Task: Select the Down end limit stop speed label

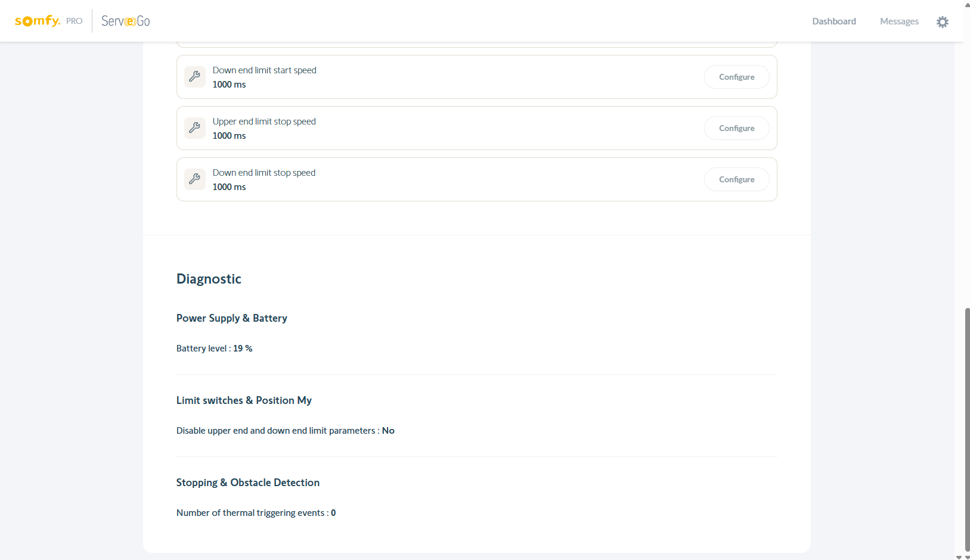Action: [x=264, y=173]
